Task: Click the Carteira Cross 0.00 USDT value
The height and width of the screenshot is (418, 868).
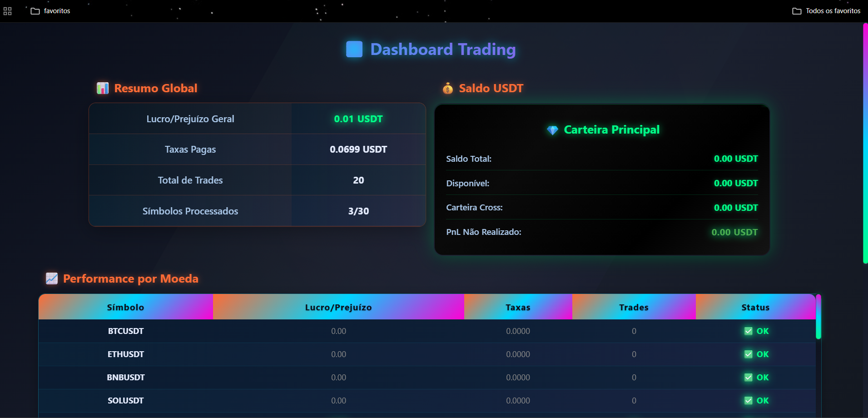Action: click(x=736, y=208)
